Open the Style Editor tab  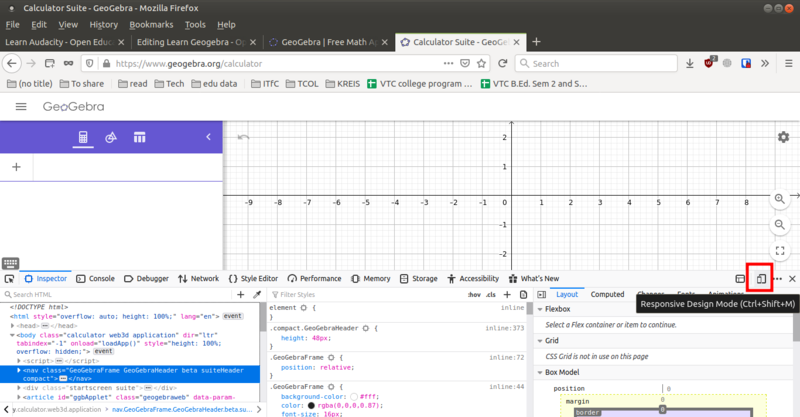point(253,279)
